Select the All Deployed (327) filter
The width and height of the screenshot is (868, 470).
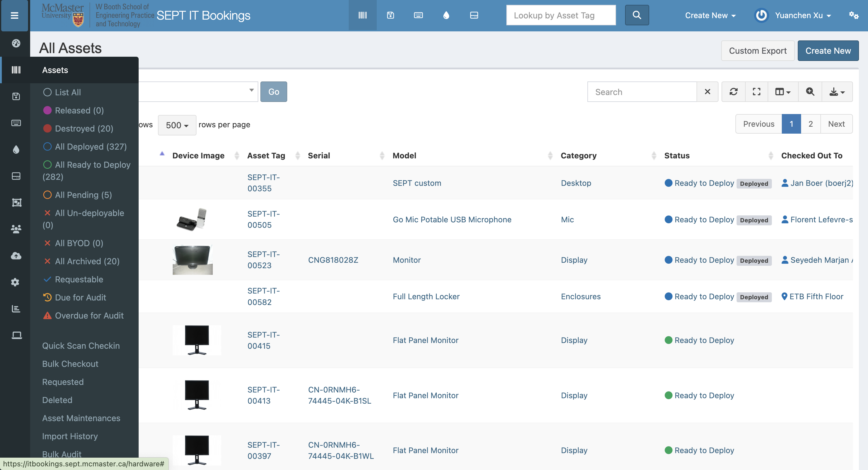[x=90, y=147]
